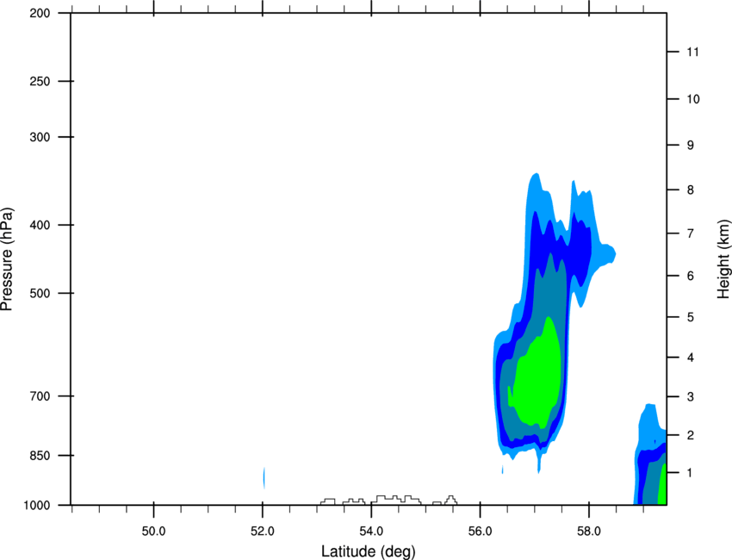Screen dimensions: 732x560
Task: Select the 700 pressure tick label
Action: coord(40,396)
